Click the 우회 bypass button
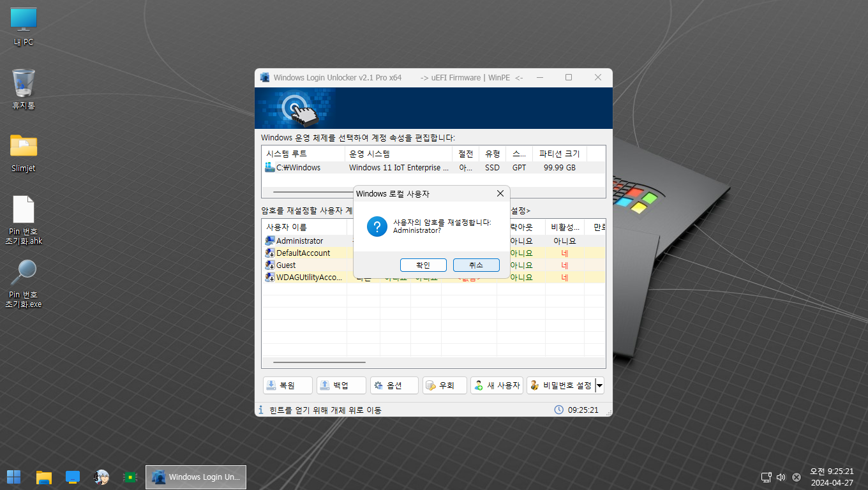868x490 pixels. tap(445, 385)
